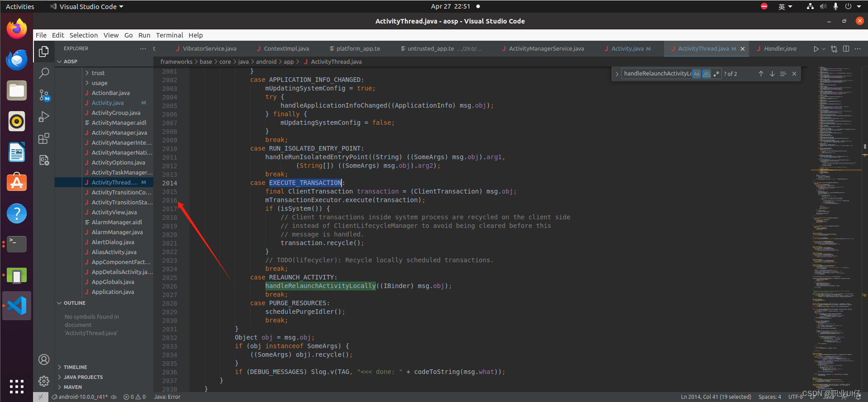
Task: Open the source control compare changes icon
Action: pyautogui.click(x=834, y=49)
